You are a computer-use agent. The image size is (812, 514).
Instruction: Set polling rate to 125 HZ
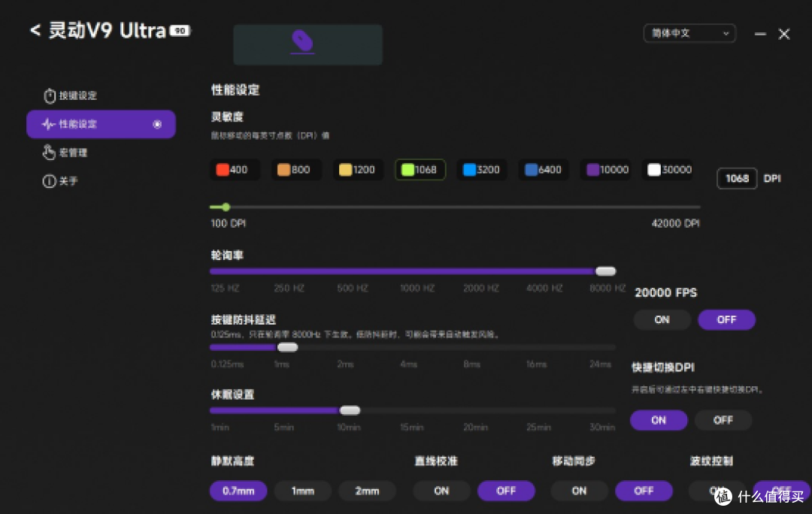(225, 288)
